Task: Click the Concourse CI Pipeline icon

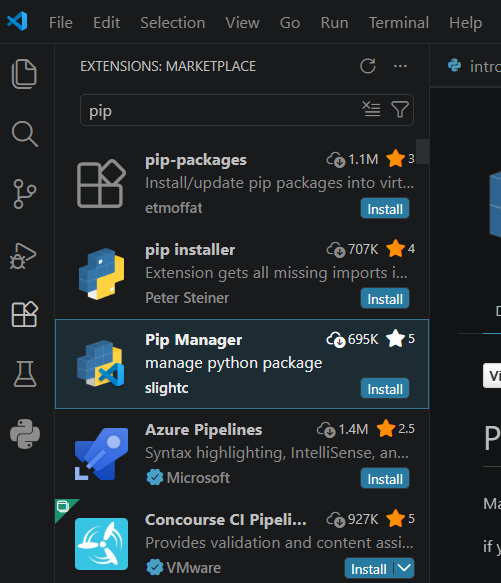Action: click(101, 544)
